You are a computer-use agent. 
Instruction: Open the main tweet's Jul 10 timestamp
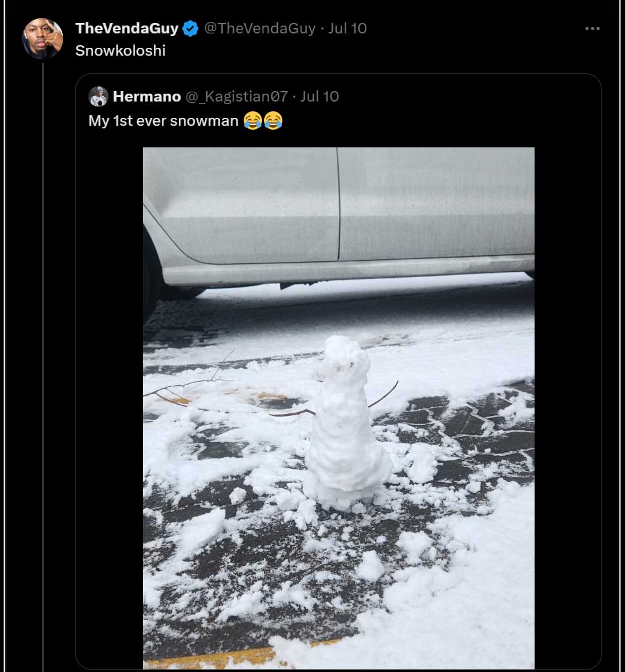pyautogui.click(x=347, y=29)
